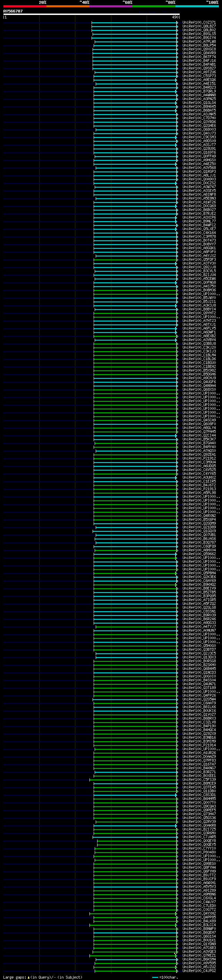Select label UniRef100_A5PL98
This screenshot has height=980, width=222.
(199, 493)
